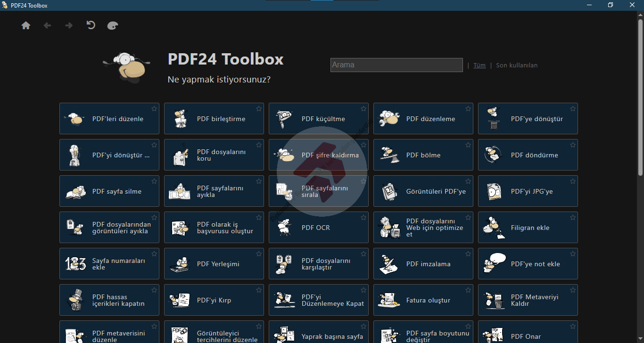
Task: Toggle favorite star on PDF Yerleşimi
Action: 259,254
